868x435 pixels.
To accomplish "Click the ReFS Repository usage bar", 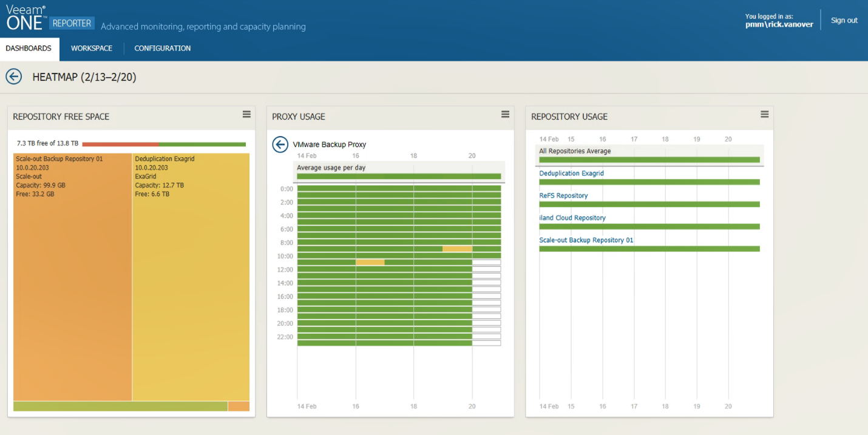I will coord(649,204).
